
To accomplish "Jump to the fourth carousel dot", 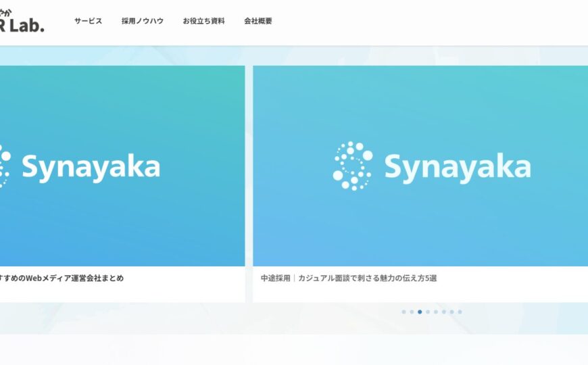I will point(428,312).
